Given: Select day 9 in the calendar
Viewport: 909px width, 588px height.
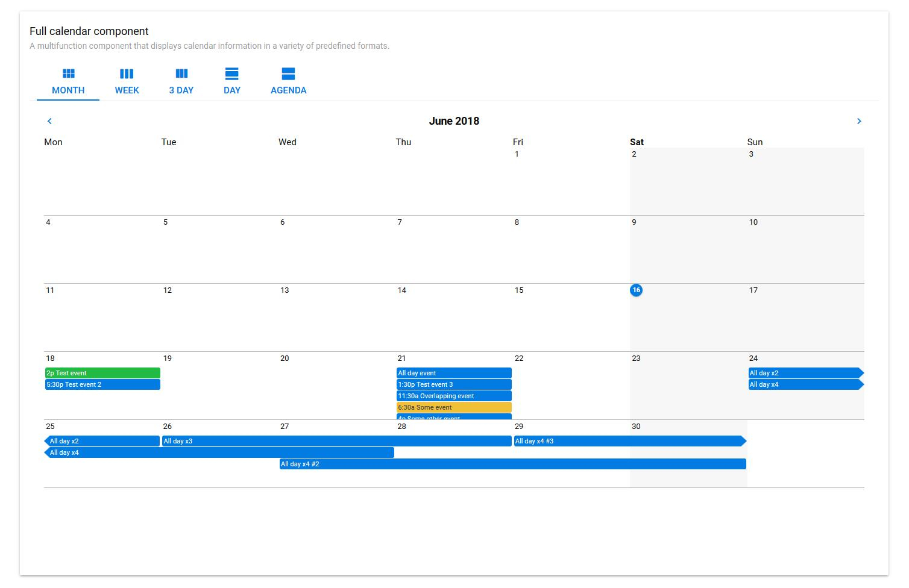Looking at the screenshot, I should click(x=634, y=222).
